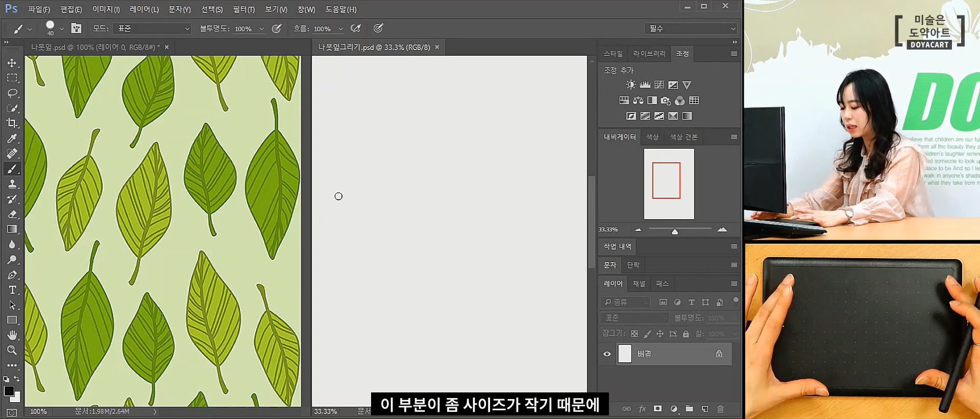Select the Brush tool in toolbox
980x419 pixels.
pyautogui.click(x=12, y=169)
